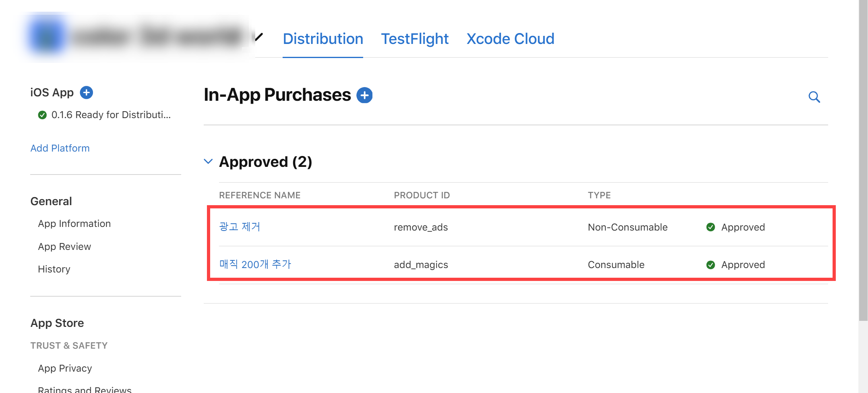Click the Add Platform link

(60, 148)
